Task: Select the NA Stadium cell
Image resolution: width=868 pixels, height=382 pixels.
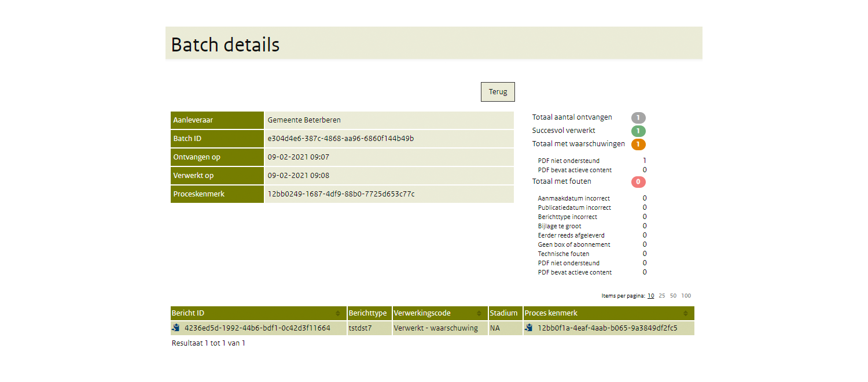Action: click(x=505, y=328)
